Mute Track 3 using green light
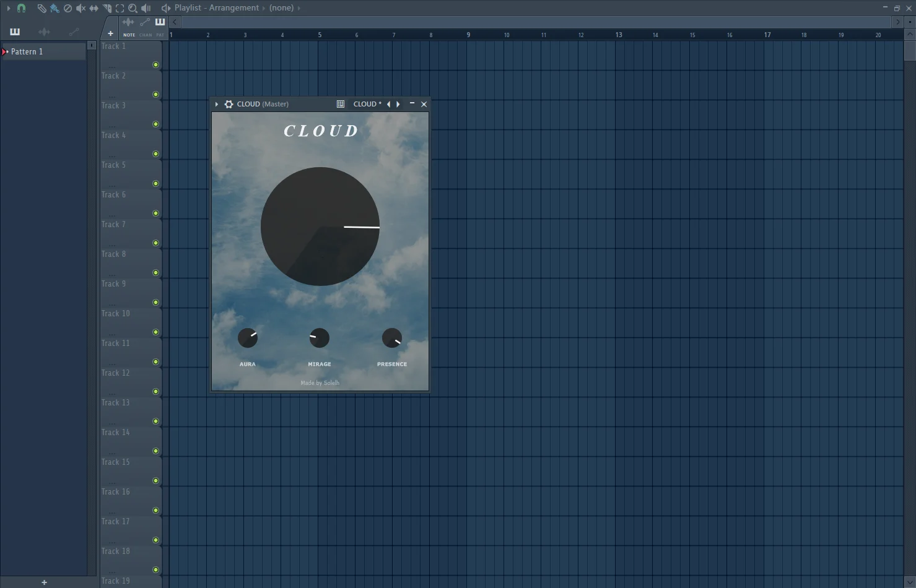Viewport: 916px width, 588px height. tap(155, 124)
